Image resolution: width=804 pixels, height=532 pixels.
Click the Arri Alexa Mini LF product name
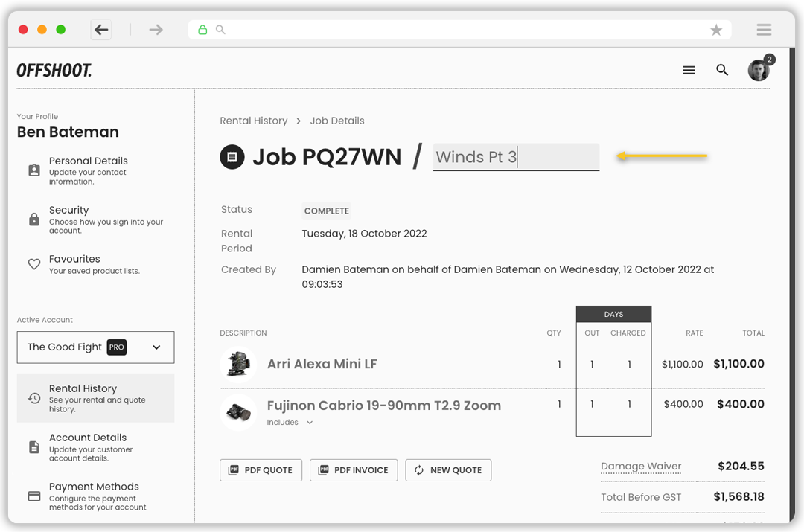click(x=322, y=364)
